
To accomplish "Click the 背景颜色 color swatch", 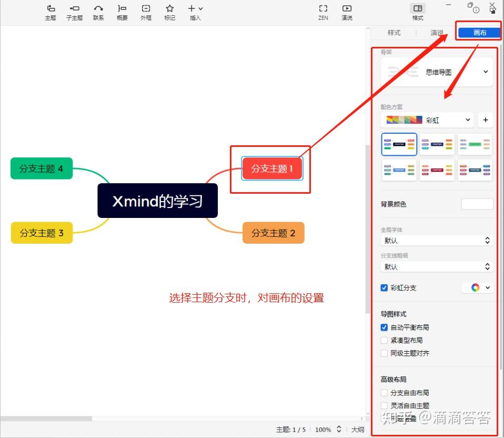I will coord(477,204).
